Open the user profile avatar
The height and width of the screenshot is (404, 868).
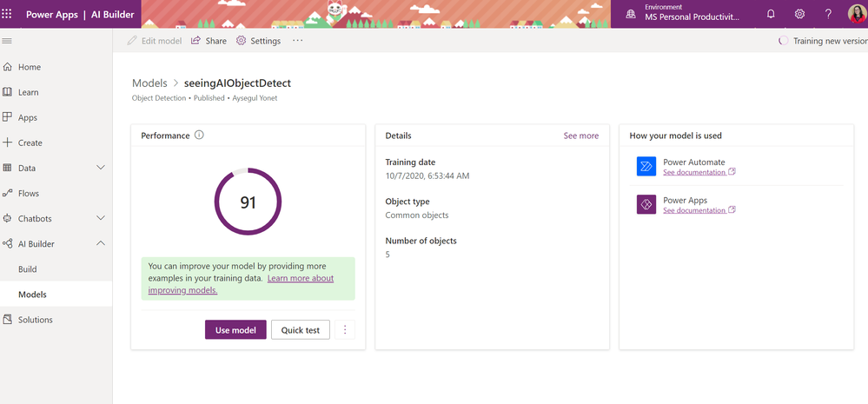pos(857,14)
